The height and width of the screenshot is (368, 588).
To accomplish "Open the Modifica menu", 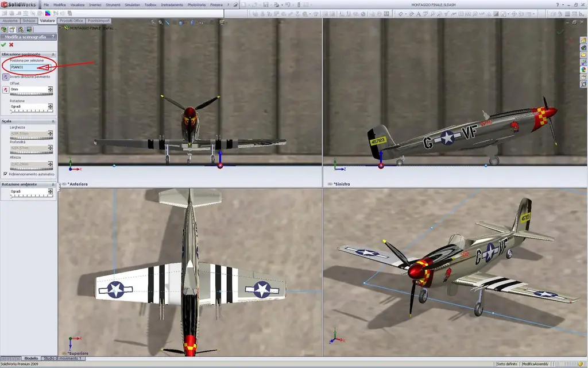I will point(59,5).
